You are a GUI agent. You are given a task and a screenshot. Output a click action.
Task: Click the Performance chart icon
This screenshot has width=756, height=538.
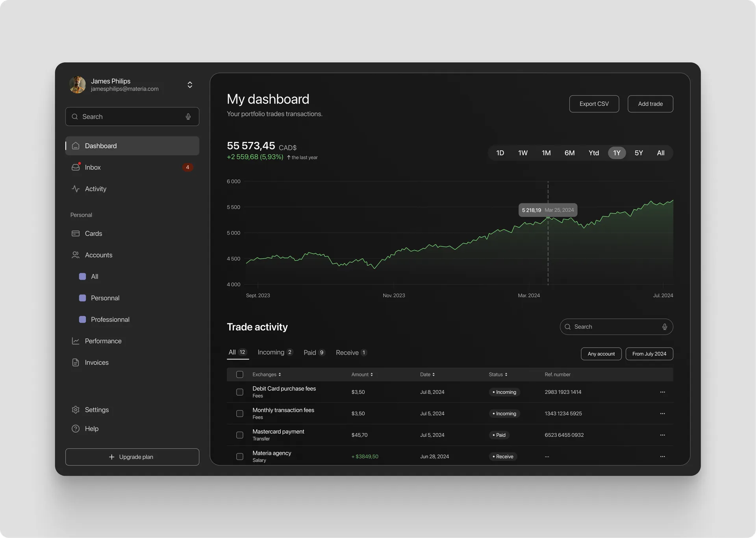[76, 341]
